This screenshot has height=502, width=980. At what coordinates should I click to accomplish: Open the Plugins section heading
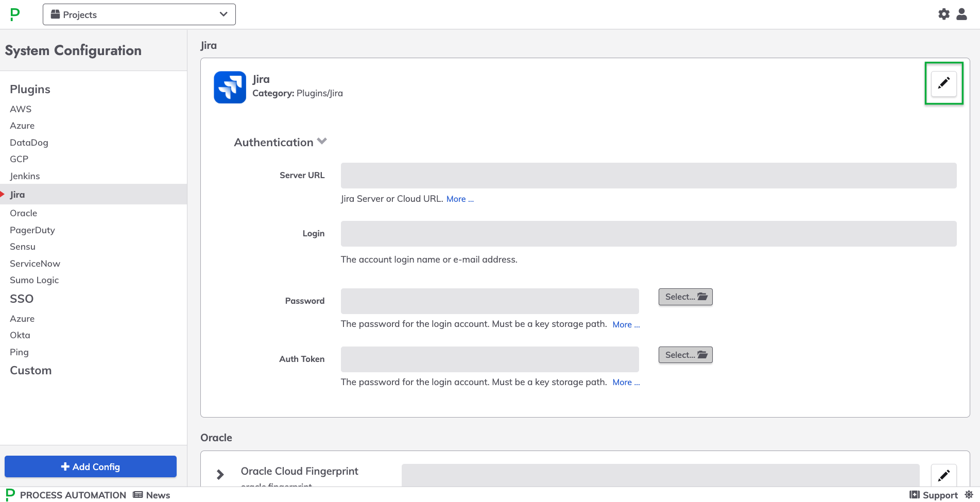(30, 89)
